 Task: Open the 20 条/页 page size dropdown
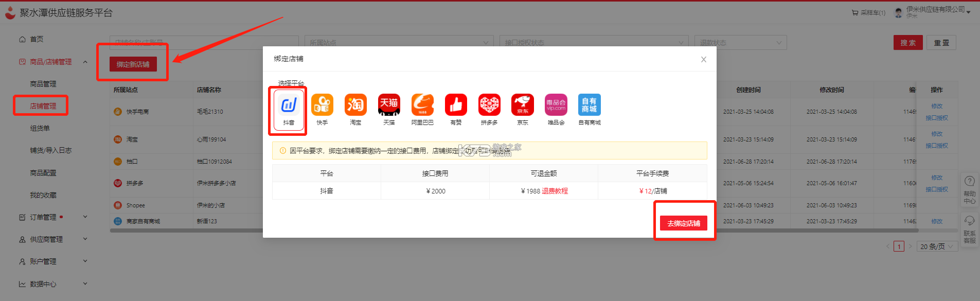(x=937, y=246)
